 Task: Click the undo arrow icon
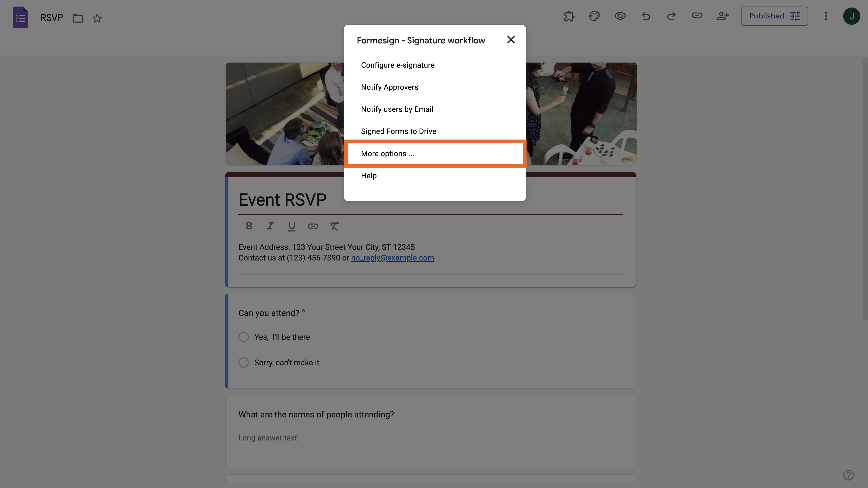click(x=646, y=16)
